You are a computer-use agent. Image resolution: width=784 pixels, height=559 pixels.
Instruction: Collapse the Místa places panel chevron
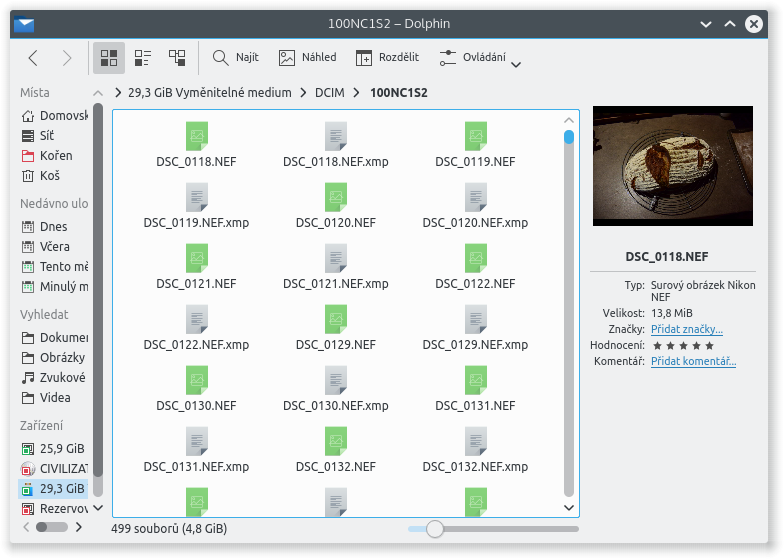click(x=98, y=93)
